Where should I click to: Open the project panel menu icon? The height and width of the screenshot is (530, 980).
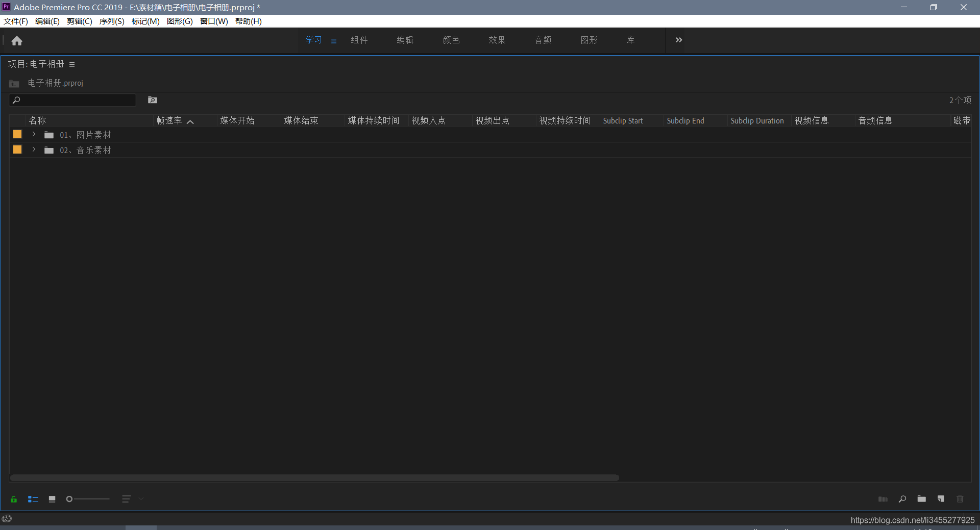pos(72,64)
